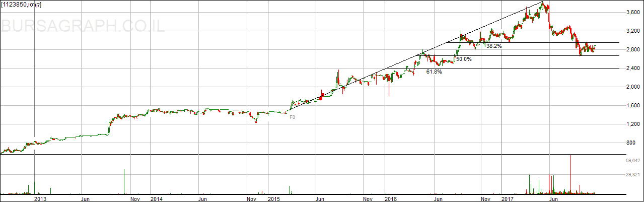Jump to the 2013 date label
This screenshot has width=644, height=202.
coord(40,198)
